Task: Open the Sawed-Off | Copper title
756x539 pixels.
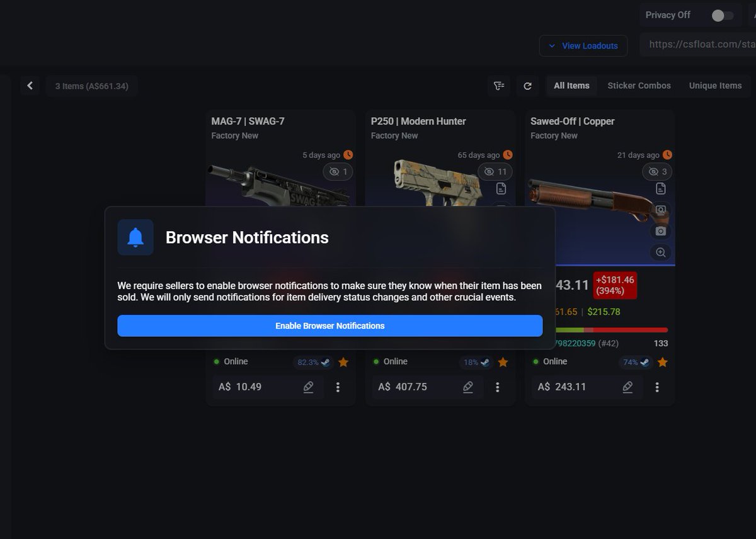Action: [x=572, y=121]
